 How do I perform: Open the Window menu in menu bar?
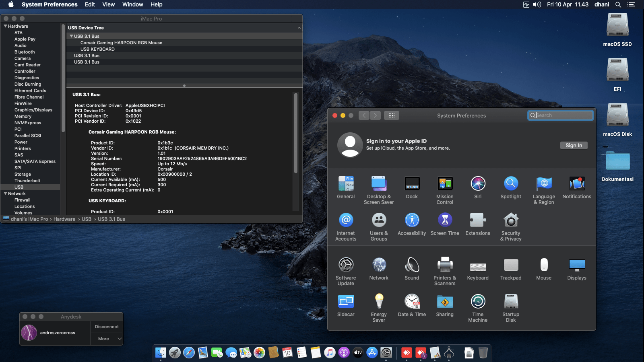(x=133, y=4)
